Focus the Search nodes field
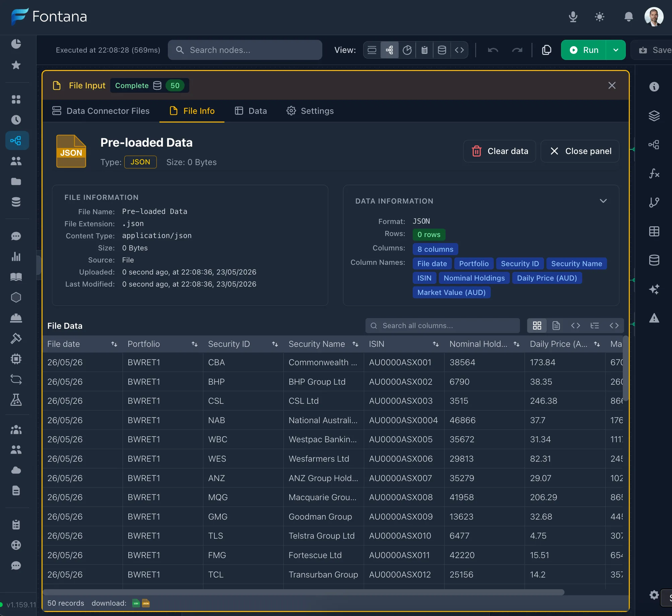Viewport: 672px width, 616px height. (x=245, y=50)
